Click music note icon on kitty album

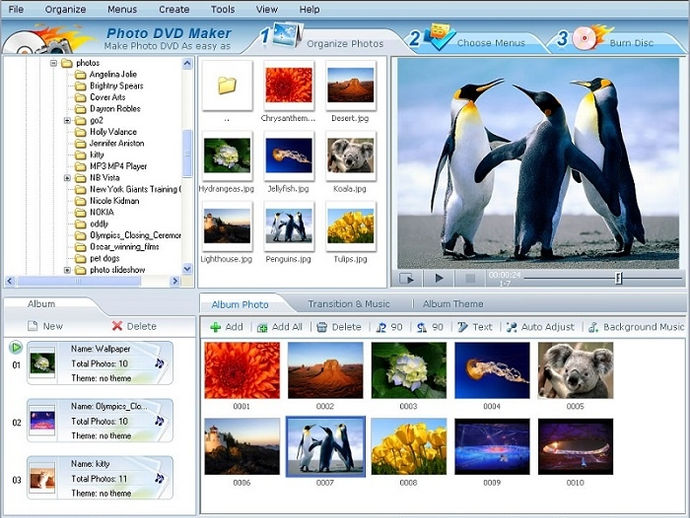point(159,478)
